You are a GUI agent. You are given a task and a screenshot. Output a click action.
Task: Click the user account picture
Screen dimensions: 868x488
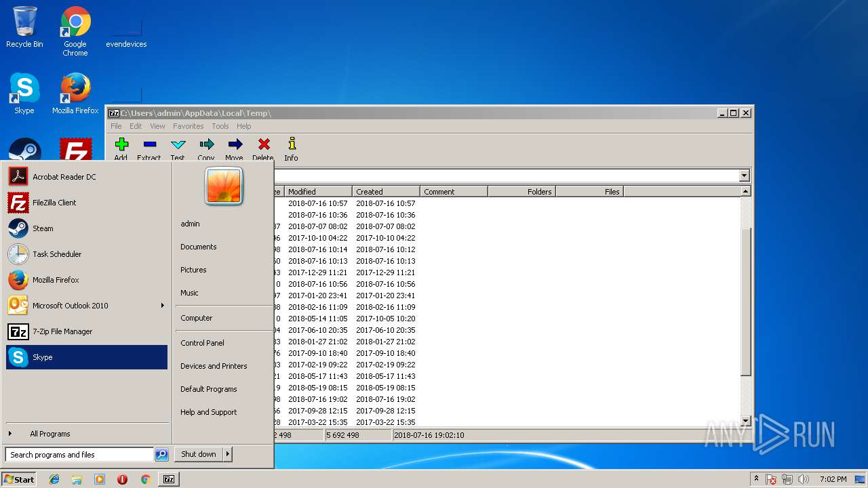[x=224, y=186]
